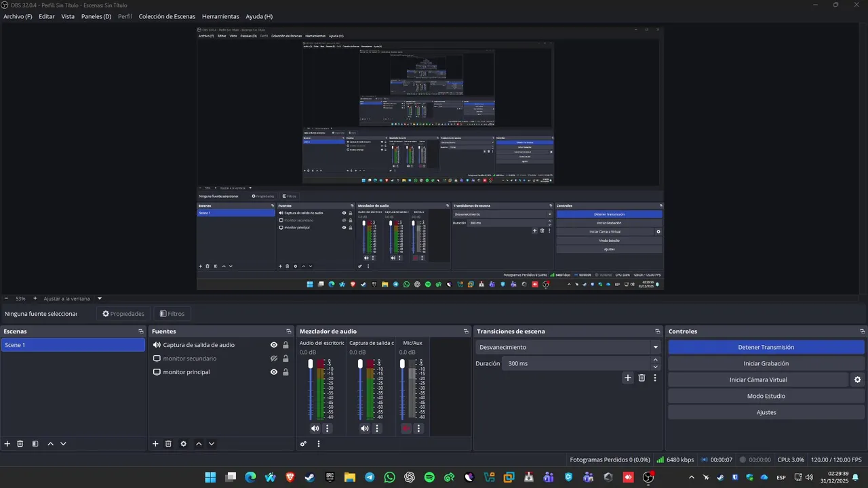Click the Audio del escritorio volume slider
This screenshot has height=488, width=868.
click(311, 390)
